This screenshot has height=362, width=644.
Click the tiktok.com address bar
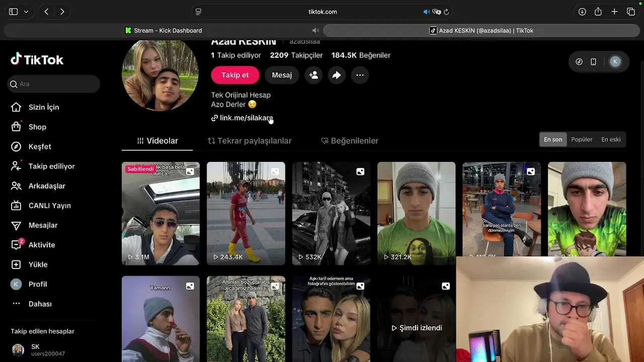pos(323,12)
